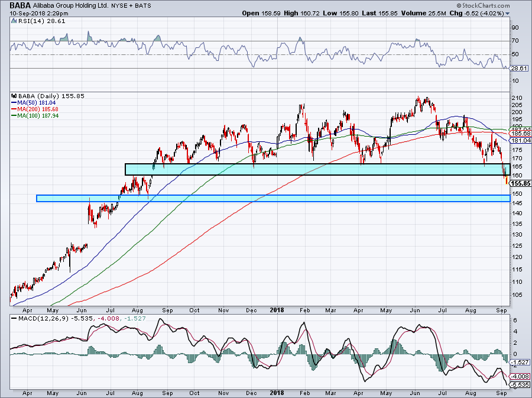The height and width of the screenshot is (398, 532).
Task: Click the MACD(12,26,9) -5.535 legend label
Action: (x=57, y=318)
